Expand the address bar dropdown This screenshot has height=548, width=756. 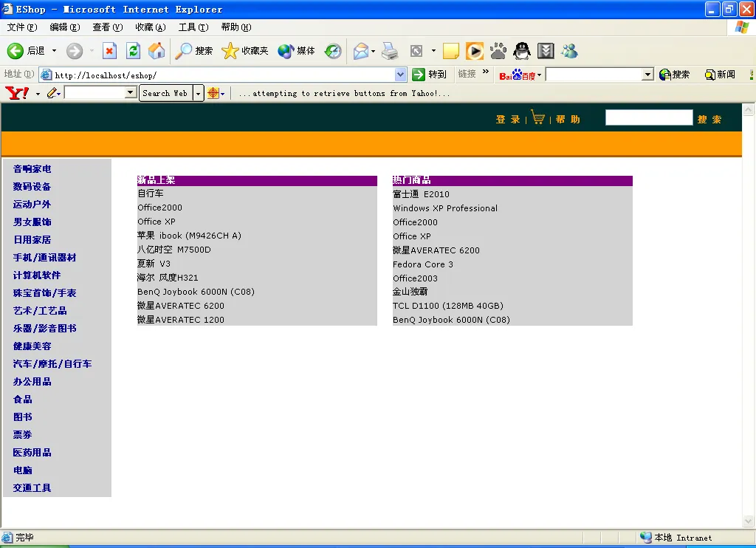click(x=400, y=75)
